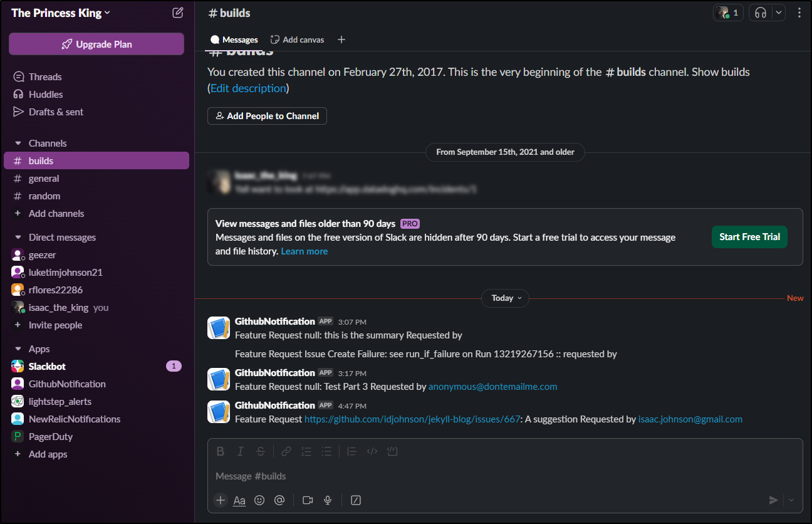The width and height of the screenshot is (812, 524).
Task: Open the September 15th, 2021 date divider
Action: [x=505, y=152]
